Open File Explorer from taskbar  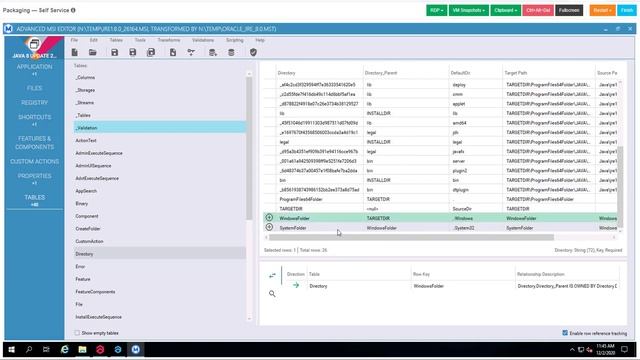click(x=82, y=349)
